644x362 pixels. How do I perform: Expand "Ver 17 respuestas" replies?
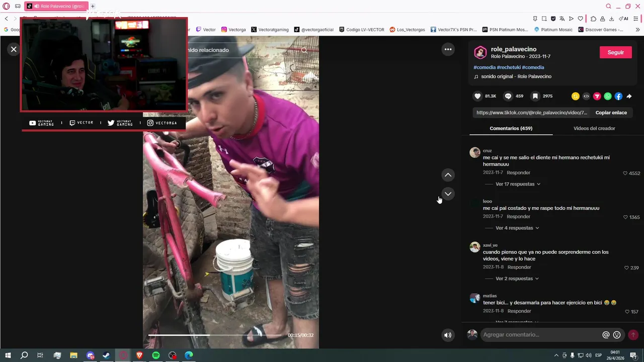(518, 184)
